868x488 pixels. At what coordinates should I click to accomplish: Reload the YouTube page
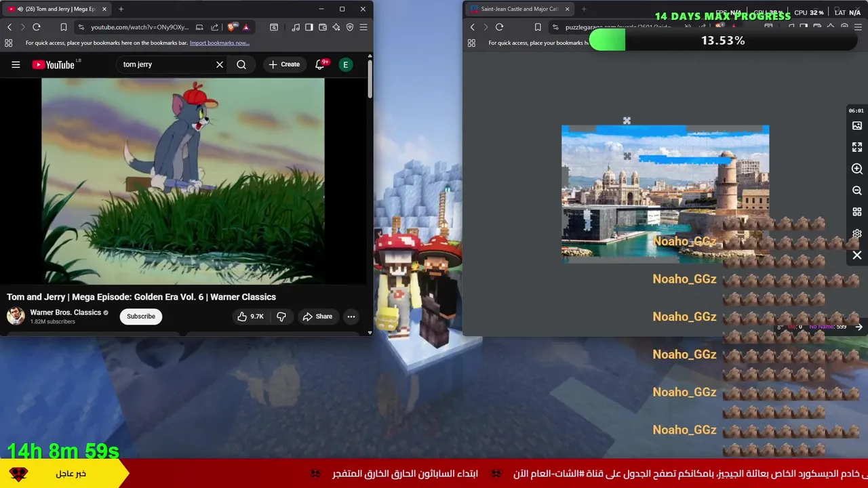[x=37, y=27]
